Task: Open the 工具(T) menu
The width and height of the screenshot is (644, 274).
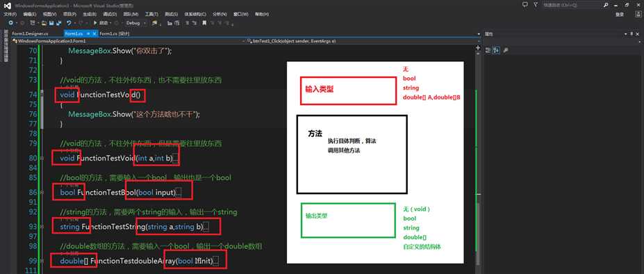Action: (151, 14)
